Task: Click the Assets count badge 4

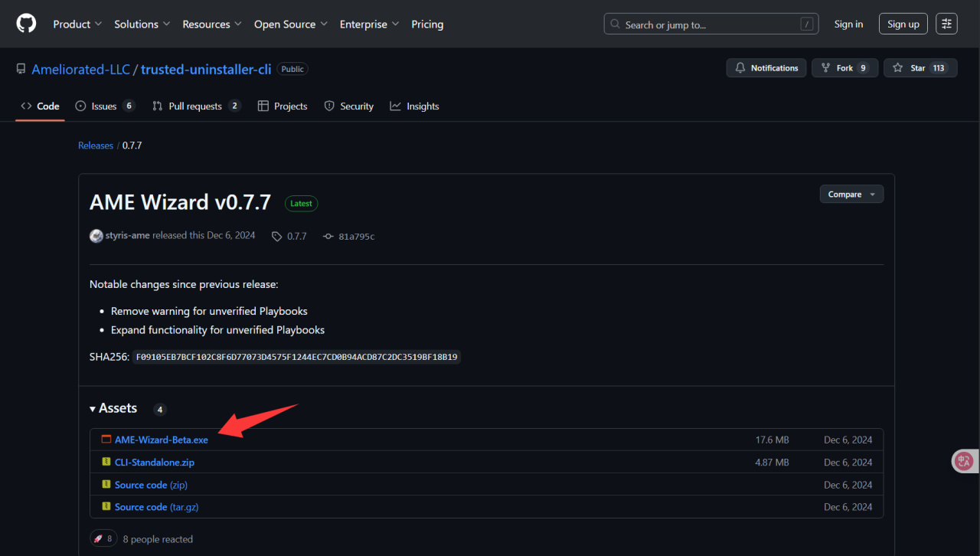Action: pyautogui.click(x=160, y=410)
